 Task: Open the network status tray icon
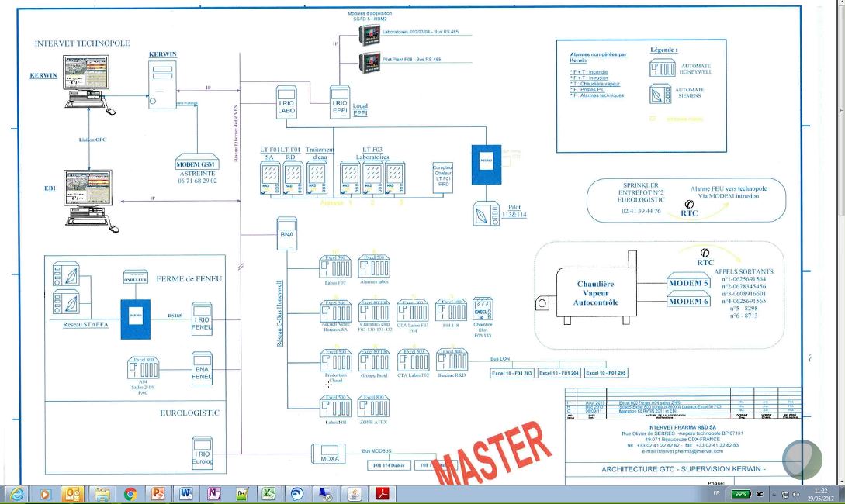point(785,494)
